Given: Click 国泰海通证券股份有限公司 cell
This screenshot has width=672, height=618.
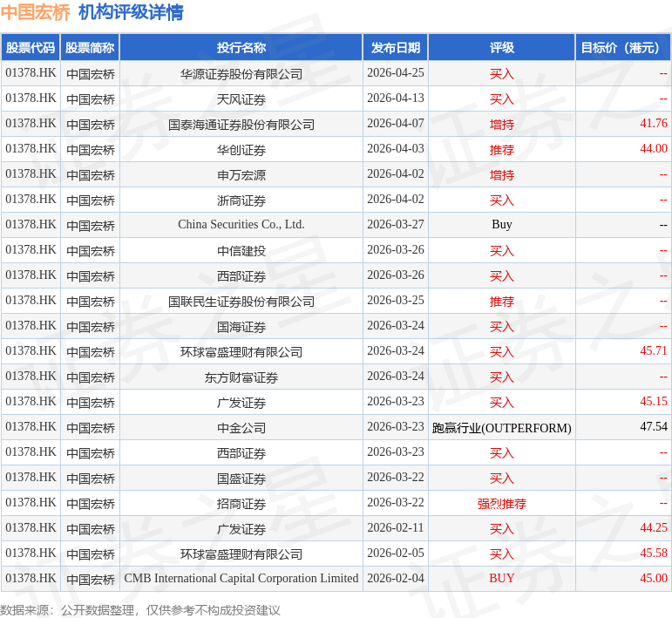Looking at the screenshot, I should [x=241, y=125].
